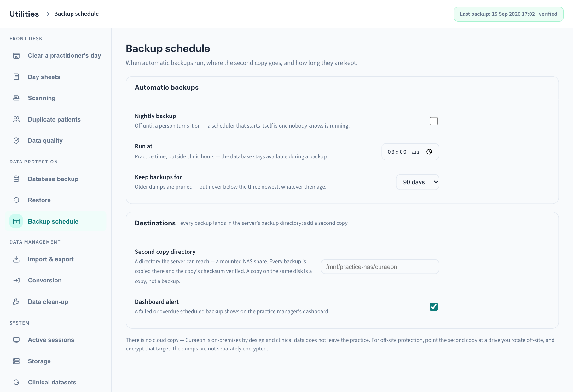This screenshot has width=573, height=392.
Task: Open Active sessions sidebar link
Action: tap(56, 340)
